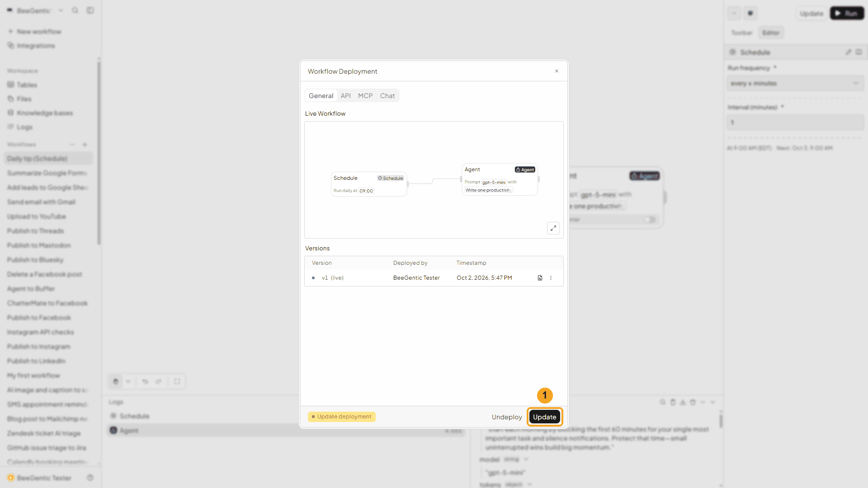Click the Undeploy button

click(x=507, y=417)
